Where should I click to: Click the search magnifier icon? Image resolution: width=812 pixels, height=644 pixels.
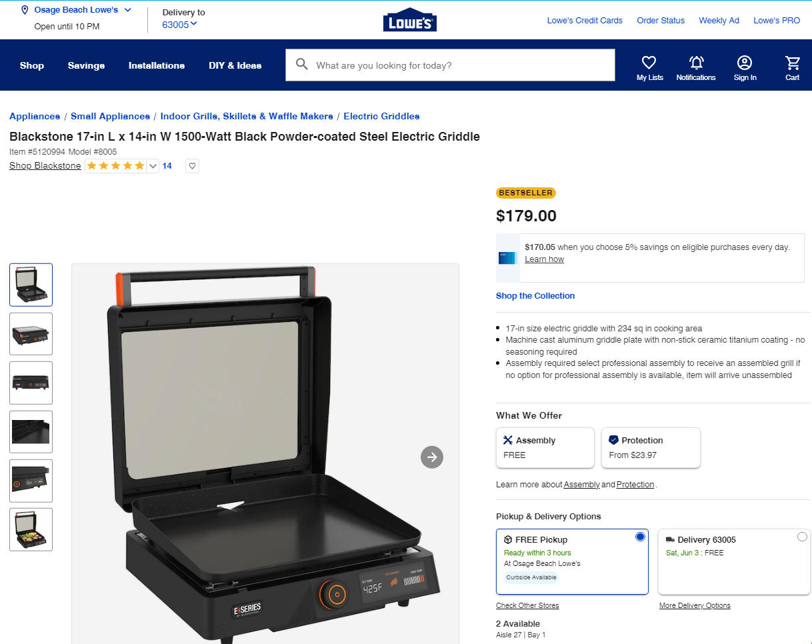[302, 65]
